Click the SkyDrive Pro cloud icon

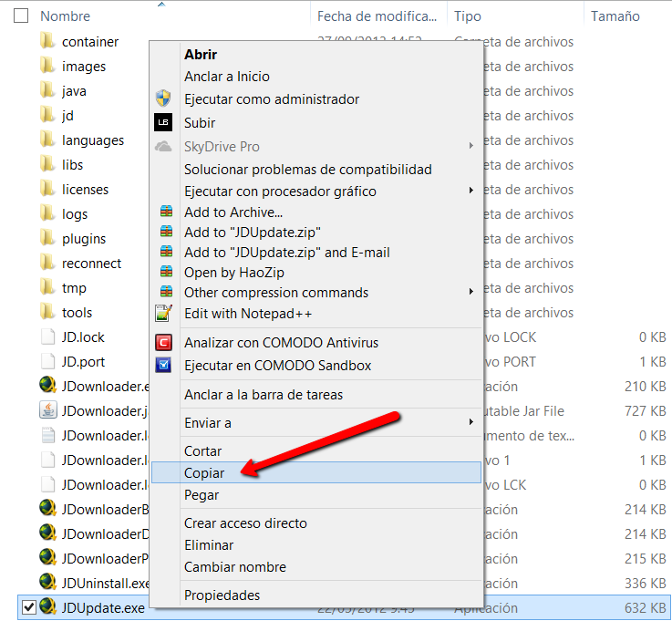(x=163, y=147)
